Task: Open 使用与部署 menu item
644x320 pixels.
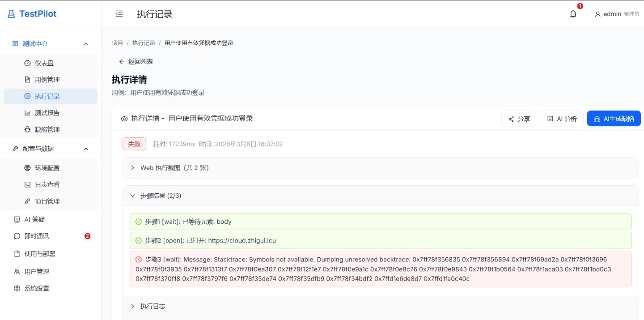Action: point(51,254)
